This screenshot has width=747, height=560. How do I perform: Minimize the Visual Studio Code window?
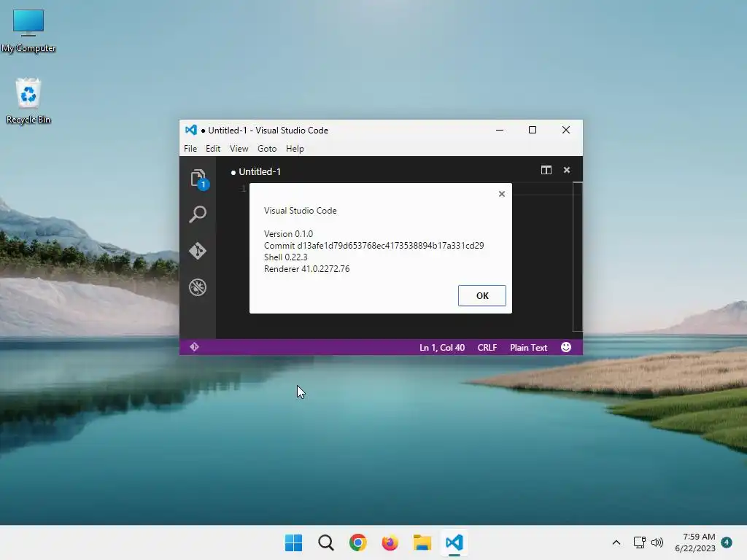click(x=500, y=130)
